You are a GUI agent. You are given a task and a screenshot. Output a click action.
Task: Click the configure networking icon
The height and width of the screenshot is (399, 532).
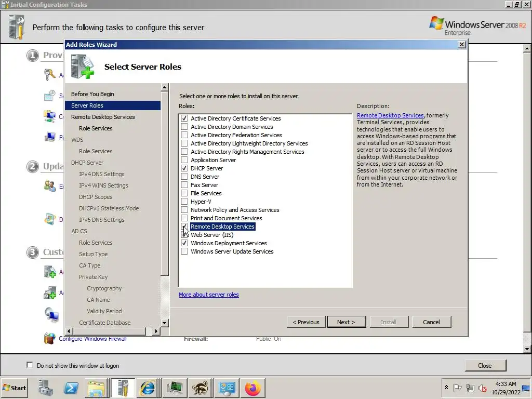coord(49,116)
